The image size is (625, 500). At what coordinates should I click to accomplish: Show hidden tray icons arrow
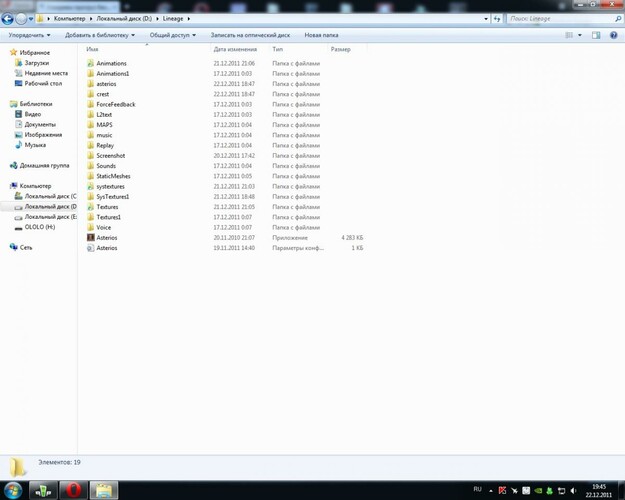pyautogui.click(x=491, y=491)
